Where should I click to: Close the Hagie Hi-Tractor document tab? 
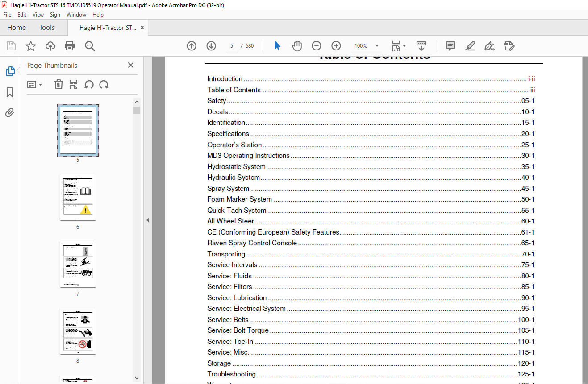[x=142, y=28]
